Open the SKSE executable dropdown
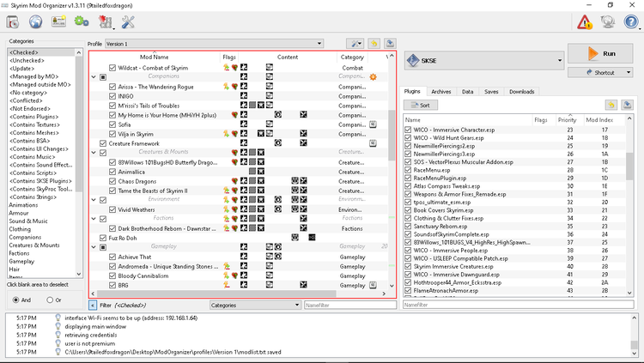This screenshot has height=363, width=644. coord(484,61)
